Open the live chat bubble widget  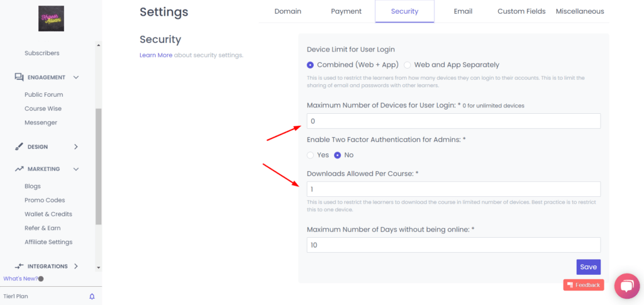pos(626,286)
